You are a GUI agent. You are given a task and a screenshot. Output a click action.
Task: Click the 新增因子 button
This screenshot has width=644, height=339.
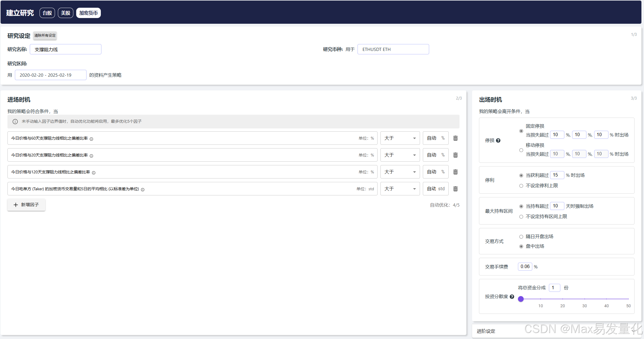(26, 205)
